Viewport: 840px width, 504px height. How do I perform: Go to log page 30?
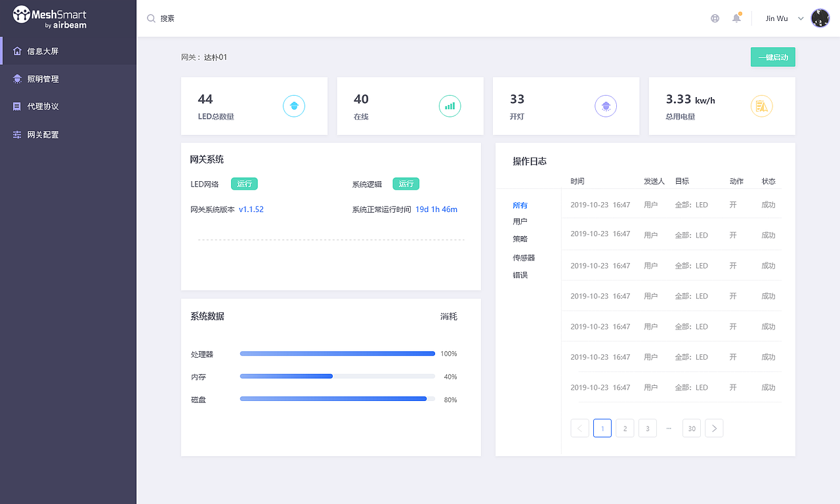pos(691,428)
